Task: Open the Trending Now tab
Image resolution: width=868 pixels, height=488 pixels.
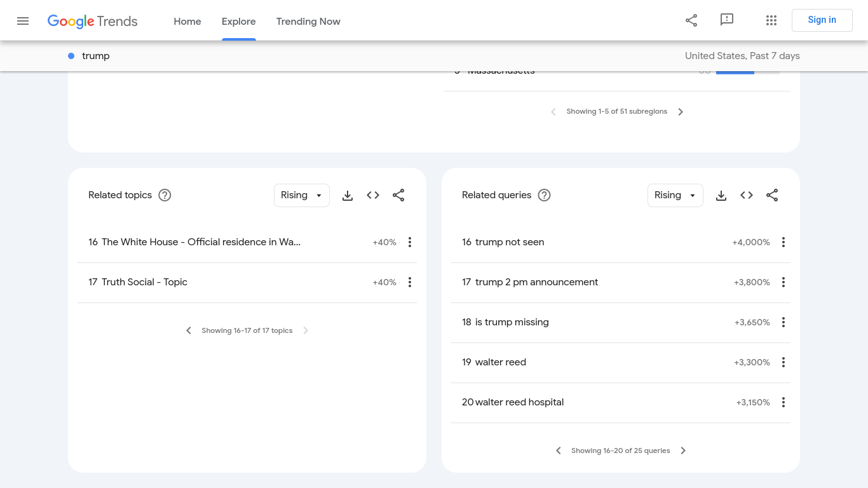Action: [x=308, y=22]
